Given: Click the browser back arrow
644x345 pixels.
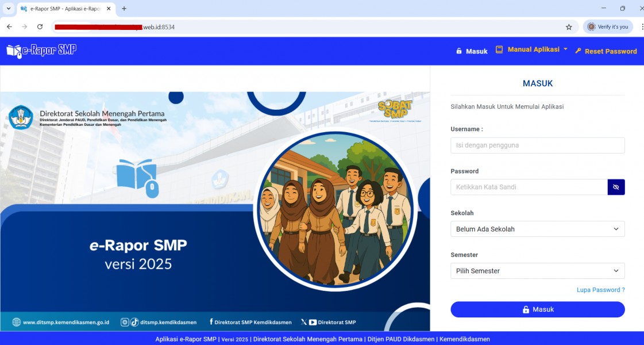Looking at the screenshot, I should tap(9, 26).
